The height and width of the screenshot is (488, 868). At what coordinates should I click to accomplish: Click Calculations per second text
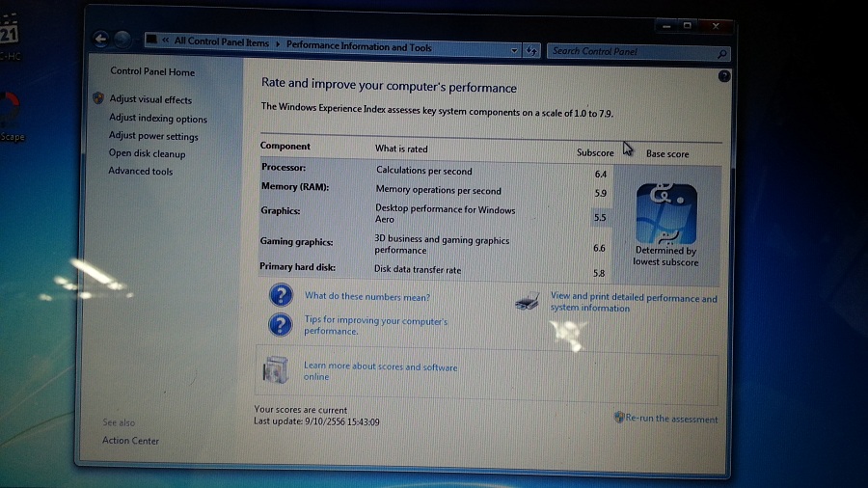(x=424, y=171)
